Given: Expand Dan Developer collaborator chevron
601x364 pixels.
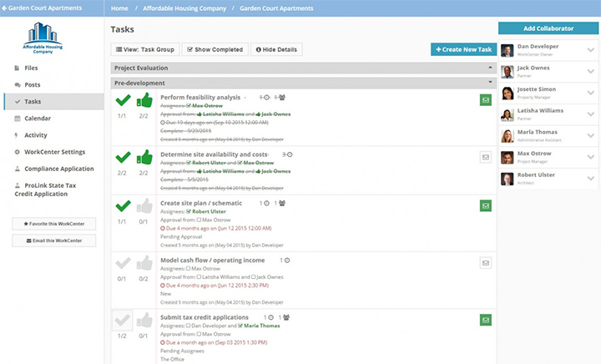Looking at the screenshot, I should (590, 49).
